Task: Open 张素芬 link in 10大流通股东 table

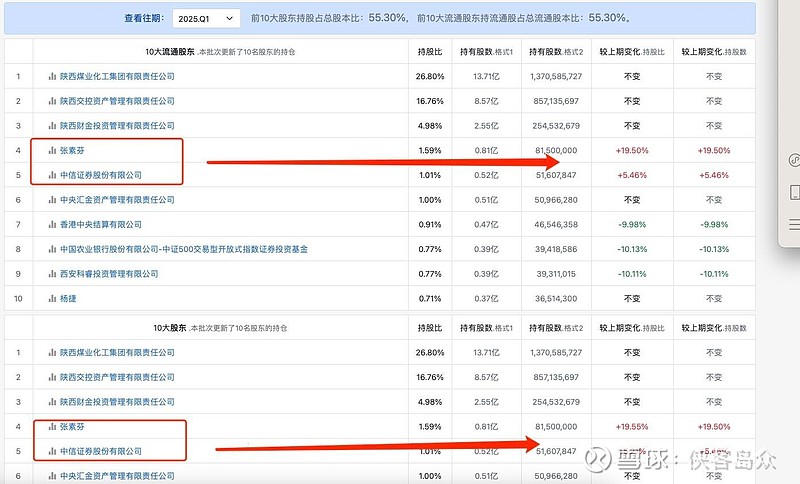Action: pos(72,150)
